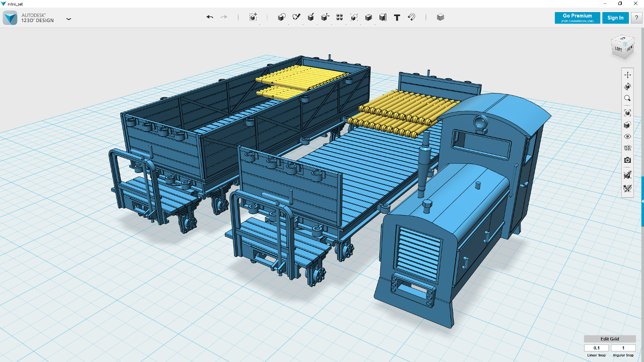The image size is (644, 362).
Task: Click the Go Premium button
Action: (x=577, y=18)
